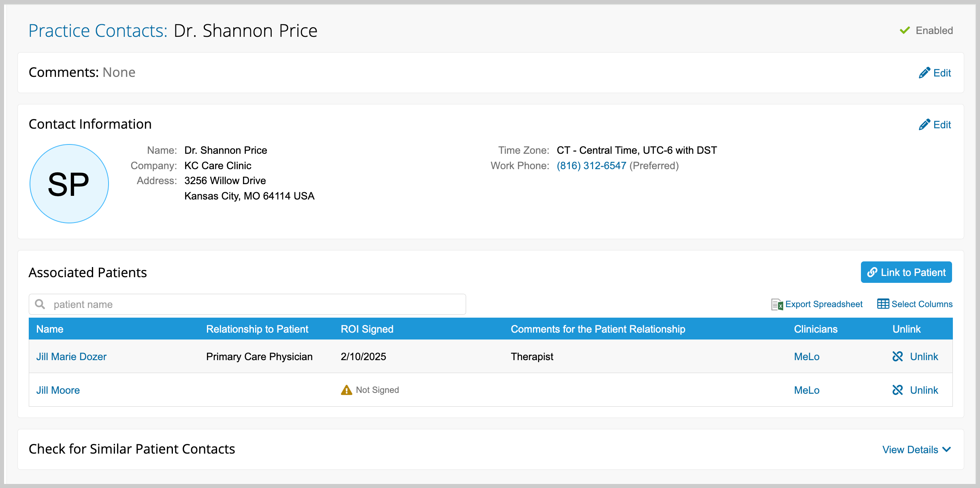Click 'CT - Central Time, UTC-6 with DST' value

pyautogui.click(x=637, y=150)
